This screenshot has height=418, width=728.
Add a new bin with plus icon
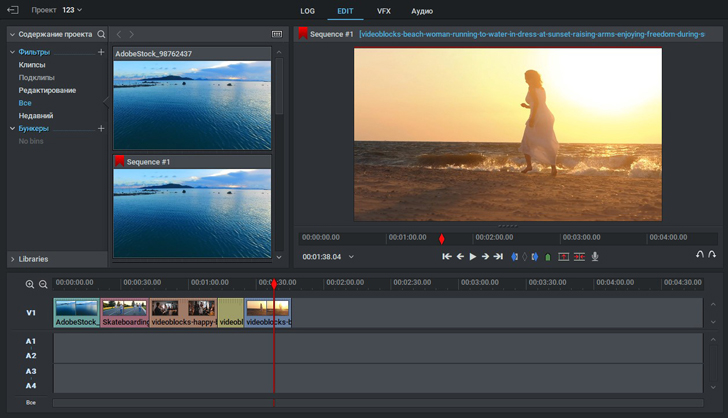101,129
